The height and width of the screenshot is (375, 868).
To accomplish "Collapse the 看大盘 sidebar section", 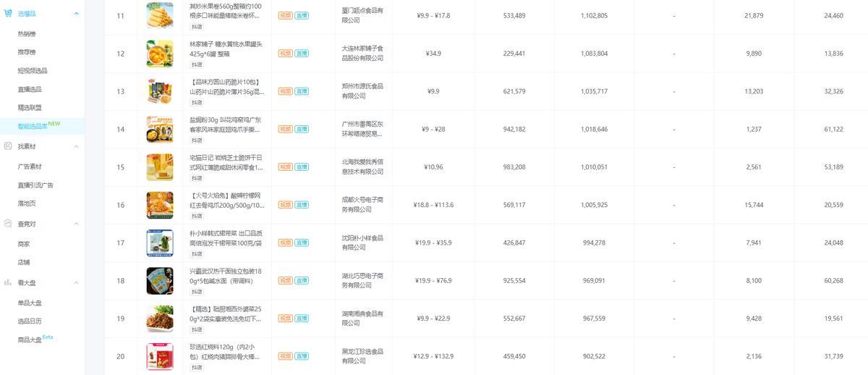I will [75, 282].
